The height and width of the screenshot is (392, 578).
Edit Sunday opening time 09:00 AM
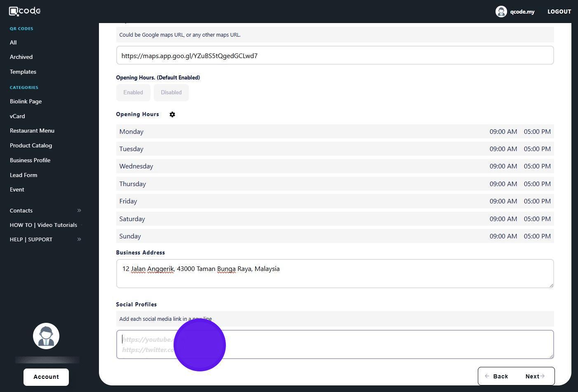[503, 236]
